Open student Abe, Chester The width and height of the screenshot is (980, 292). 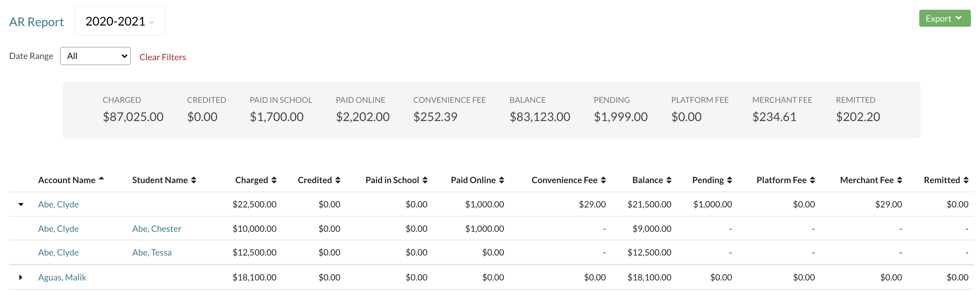[156, 228]
